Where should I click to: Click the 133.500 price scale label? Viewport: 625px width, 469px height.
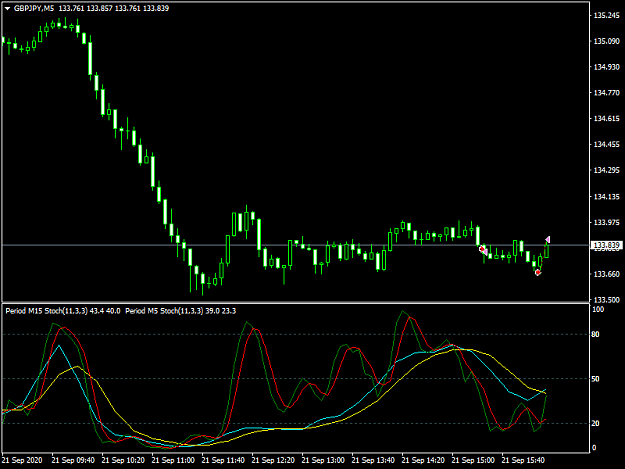pyautogui.click(x=607, y=300)
